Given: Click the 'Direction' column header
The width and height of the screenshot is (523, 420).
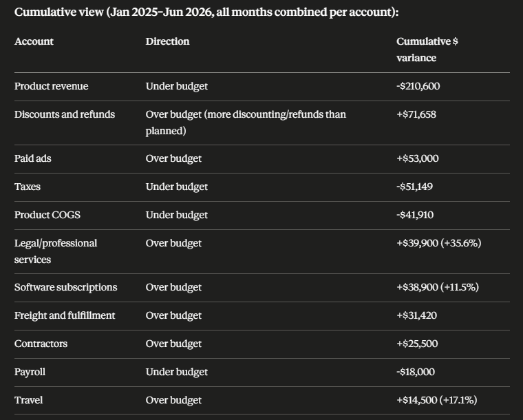Looking at the screenshot, I should click(x=167, y=41).
